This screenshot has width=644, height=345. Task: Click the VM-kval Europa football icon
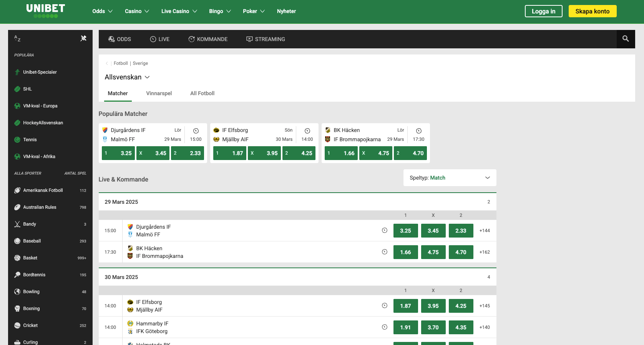tap(17, 106)
